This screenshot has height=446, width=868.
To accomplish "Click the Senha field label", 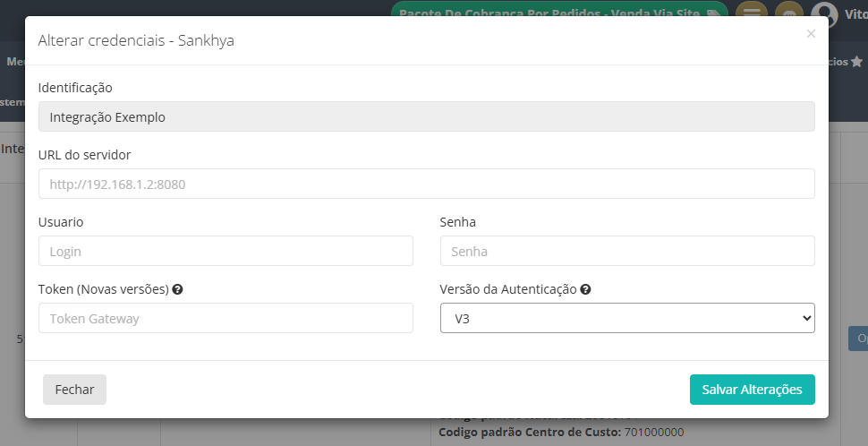I will pyautogui.click(x=458, y=222).
